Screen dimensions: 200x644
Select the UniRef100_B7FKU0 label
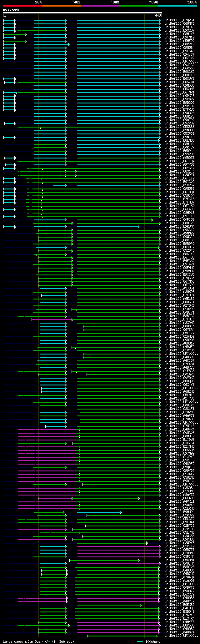(179, 109)
